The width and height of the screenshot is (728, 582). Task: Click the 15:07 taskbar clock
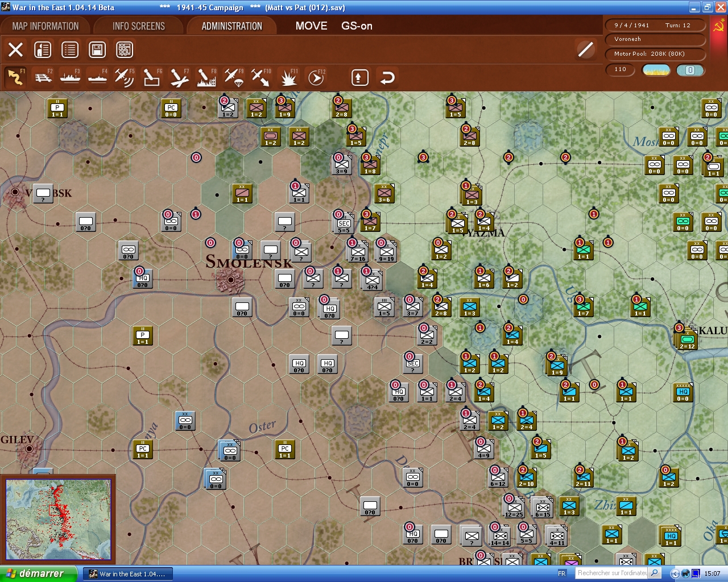[712, 573]
